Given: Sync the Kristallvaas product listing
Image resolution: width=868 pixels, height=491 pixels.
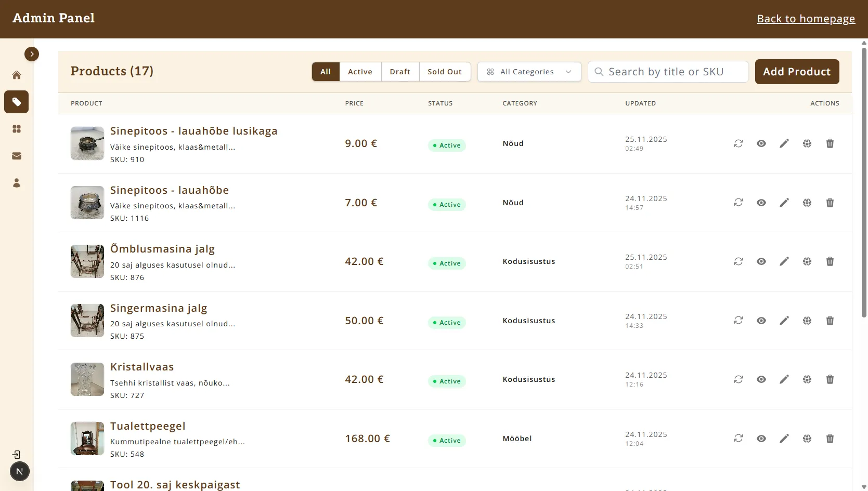Looking at the screenshot, I should pos(739,379).
